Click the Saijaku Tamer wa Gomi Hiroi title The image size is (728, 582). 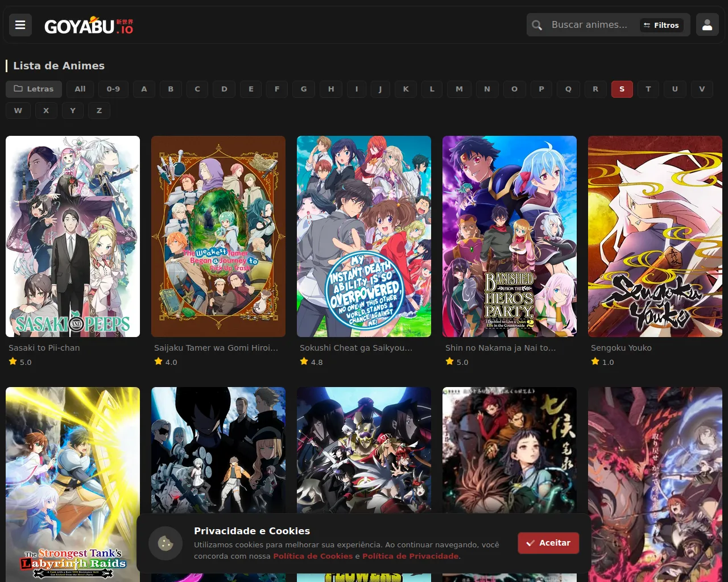point(216,348)
